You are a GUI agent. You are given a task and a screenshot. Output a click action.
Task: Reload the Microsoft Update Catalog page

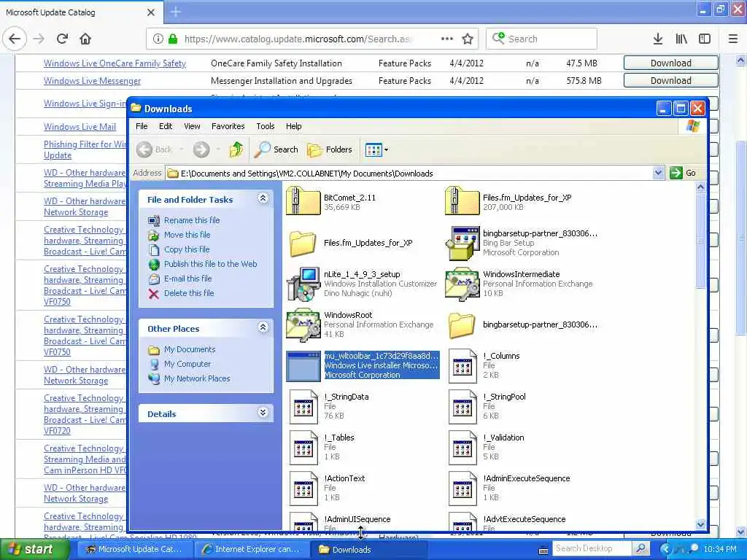point(62,39)
